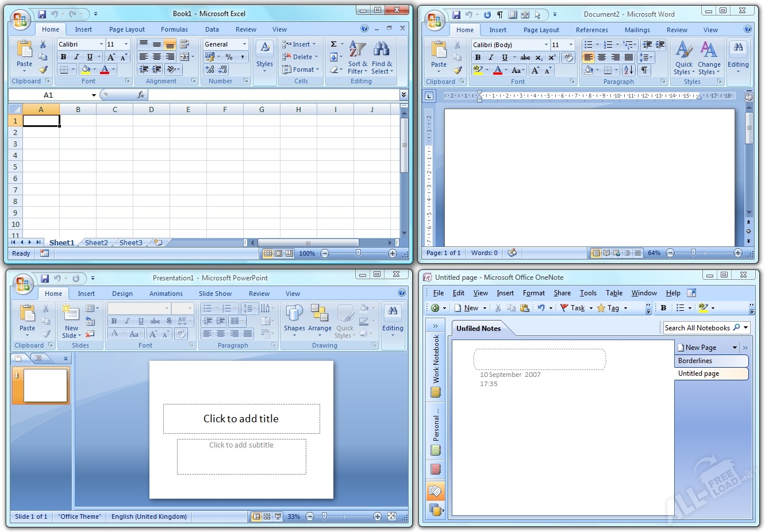The height and width of the screenshot is (532, 765).
Task: Click Word's Format Painter brush
Action: 458,70
